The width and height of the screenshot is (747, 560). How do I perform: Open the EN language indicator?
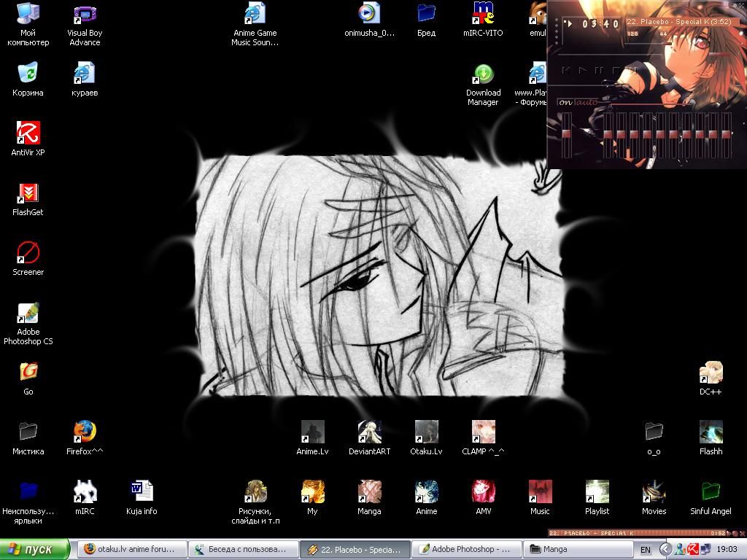tap(646, 550)
